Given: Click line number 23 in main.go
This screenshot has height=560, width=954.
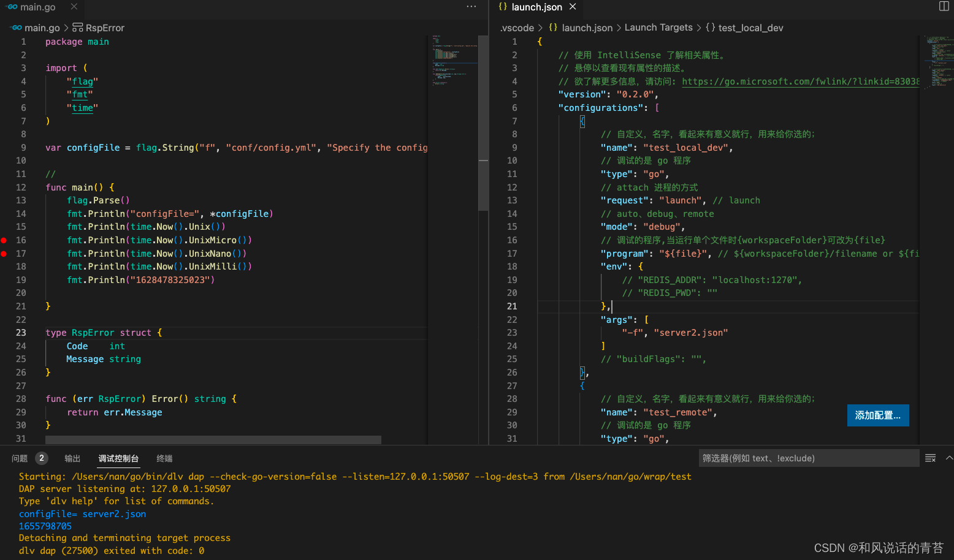Looking at the screenshot, I should tap(21, 333).
